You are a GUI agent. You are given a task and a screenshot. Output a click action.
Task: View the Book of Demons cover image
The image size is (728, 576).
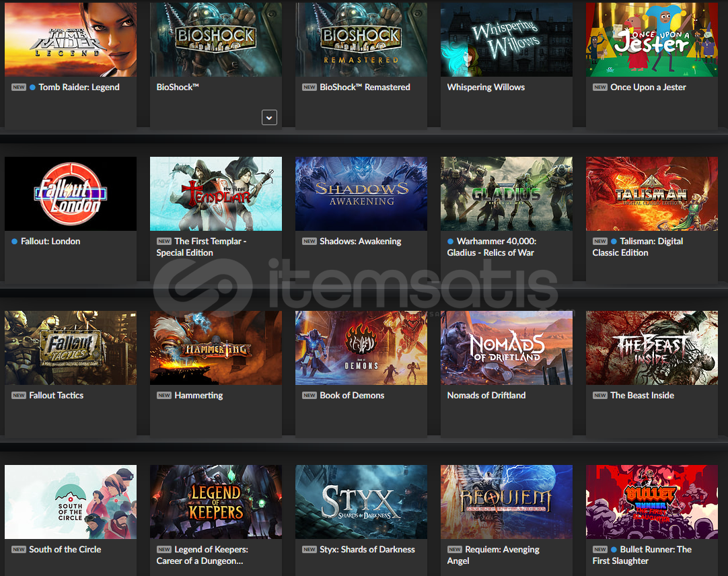pos(361,348)
